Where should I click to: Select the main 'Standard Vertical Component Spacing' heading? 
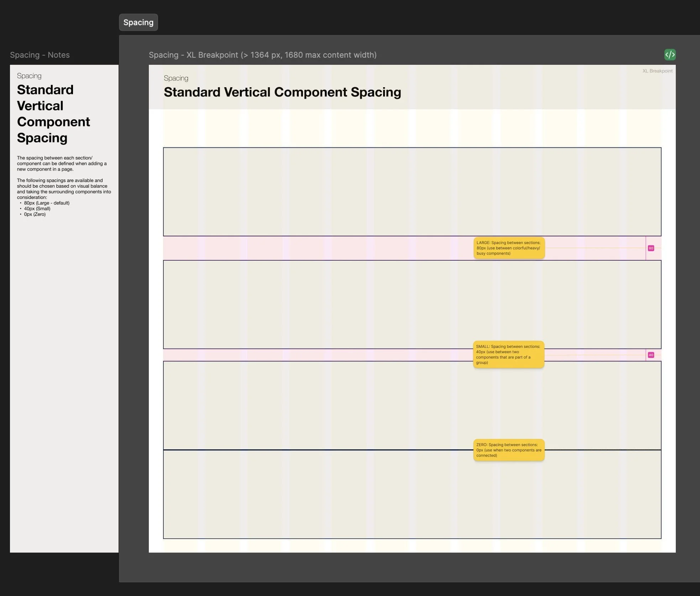pos(282,92)
